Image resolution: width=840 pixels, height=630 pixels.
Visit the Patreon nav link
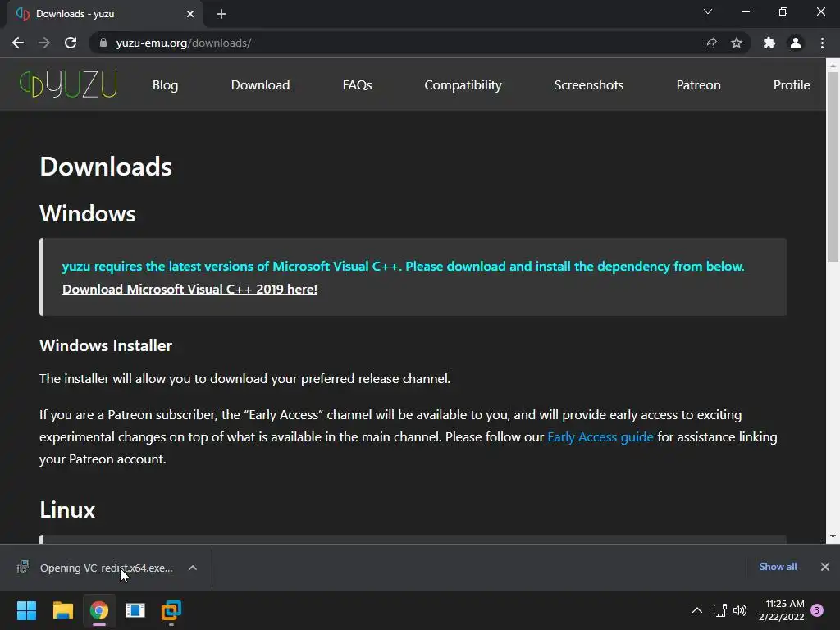[699, 84]
